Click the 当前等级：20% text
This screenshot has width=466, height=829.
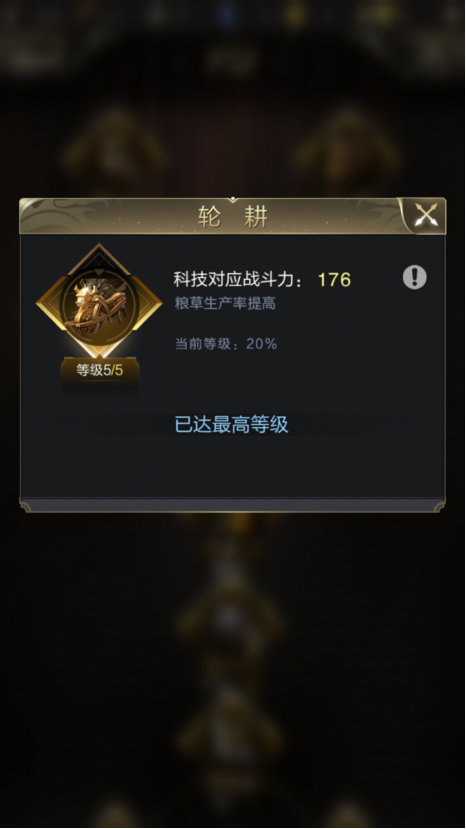(226, 344)
